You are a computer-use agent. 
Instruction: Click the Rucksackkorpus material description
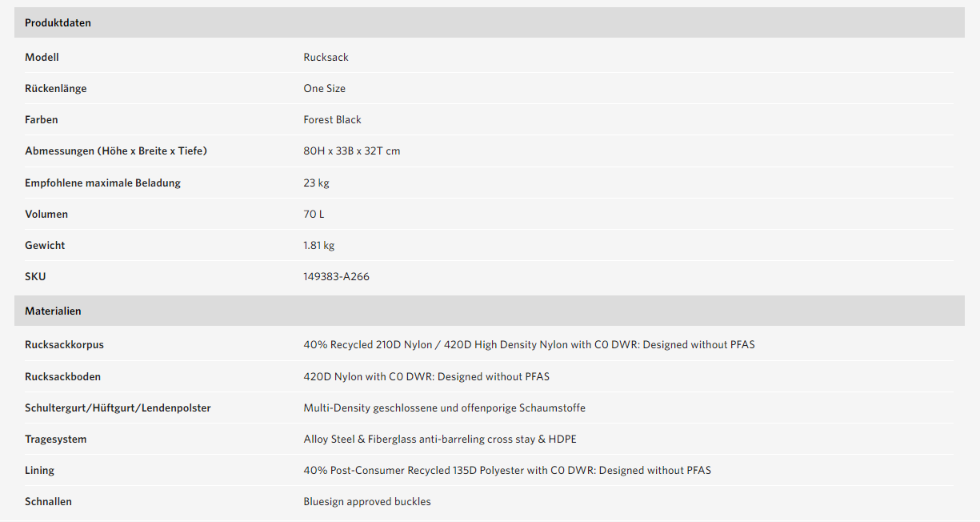pyautogui.click(x=529, y=344)
